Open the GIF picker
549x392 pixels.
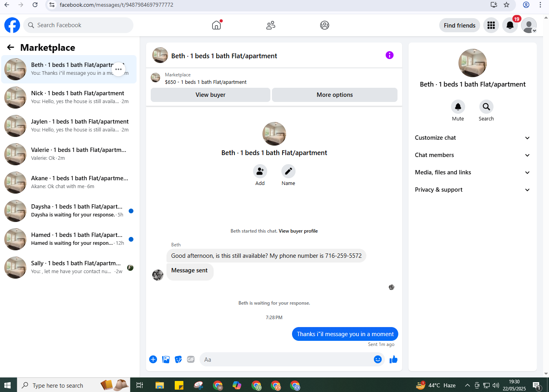point(191,359)
